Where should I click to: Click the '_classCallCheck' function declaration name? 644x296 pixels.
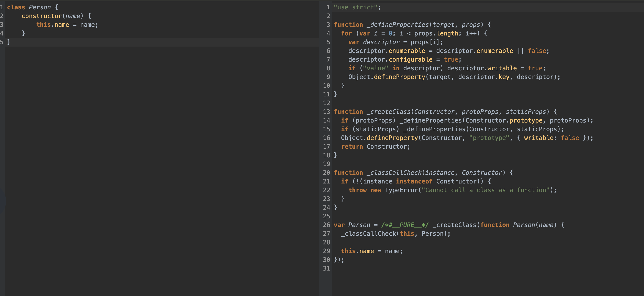[394, 173]
